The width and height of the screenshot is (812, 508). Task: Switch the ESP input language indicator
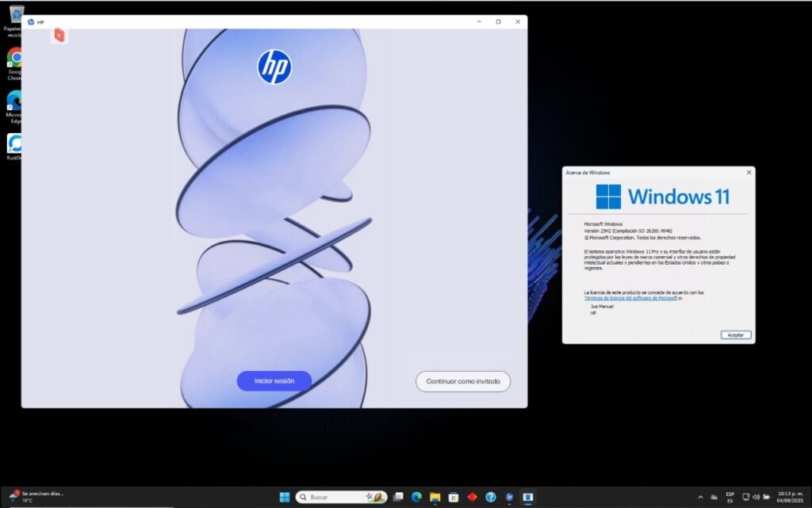(730, 497)
